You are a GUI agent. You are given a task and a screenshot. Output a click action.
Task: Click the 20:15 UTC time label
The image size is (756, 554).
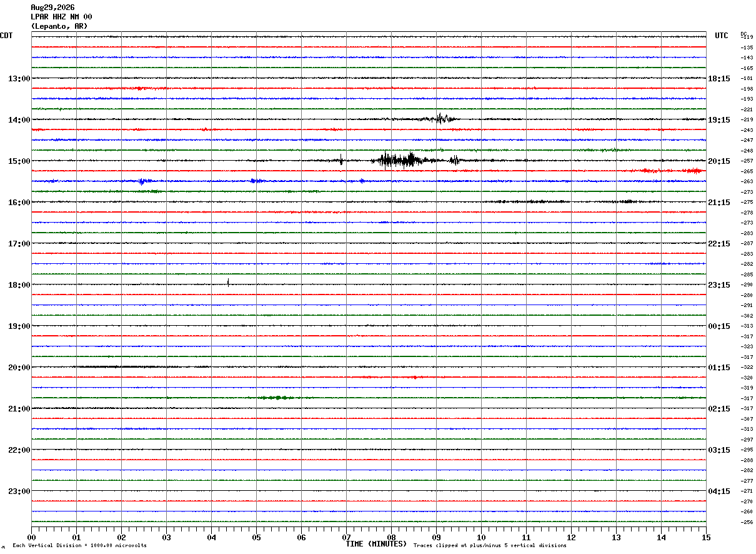coord(719,161)
